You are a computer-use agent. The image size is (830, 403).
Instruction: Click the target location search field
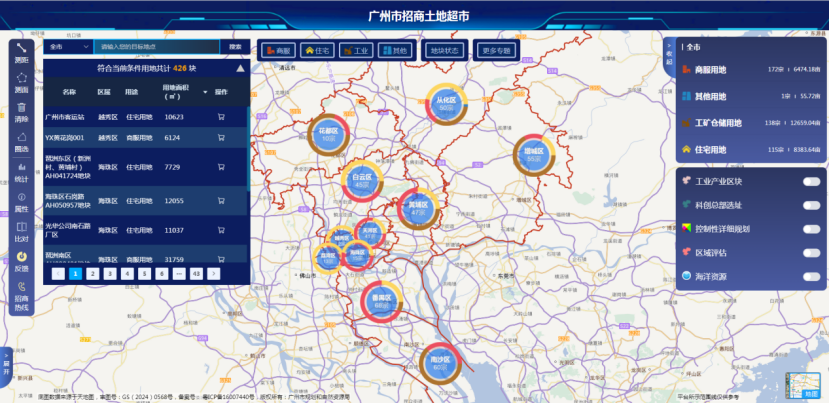point(156,46)
